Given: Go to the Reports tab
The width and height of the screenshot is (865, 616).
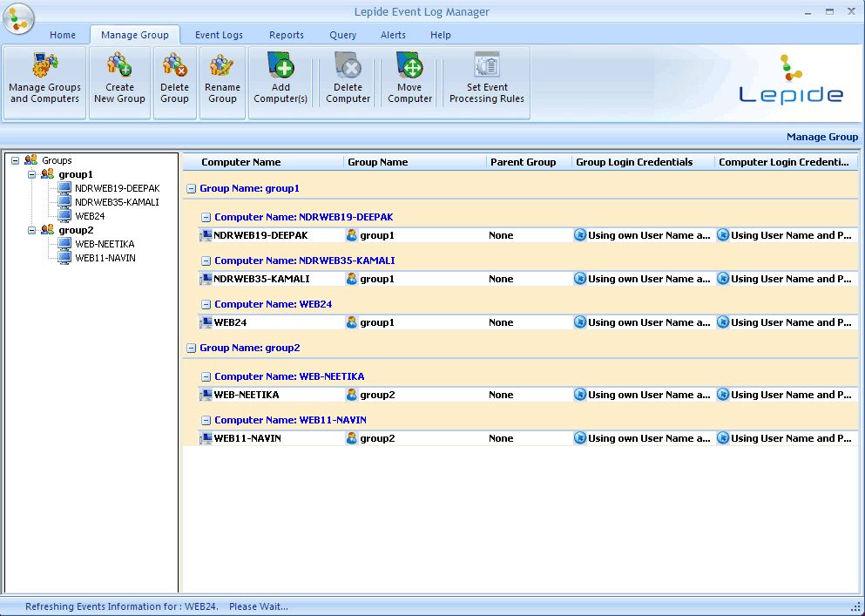Looking at the screenshot, I should 287,35.
